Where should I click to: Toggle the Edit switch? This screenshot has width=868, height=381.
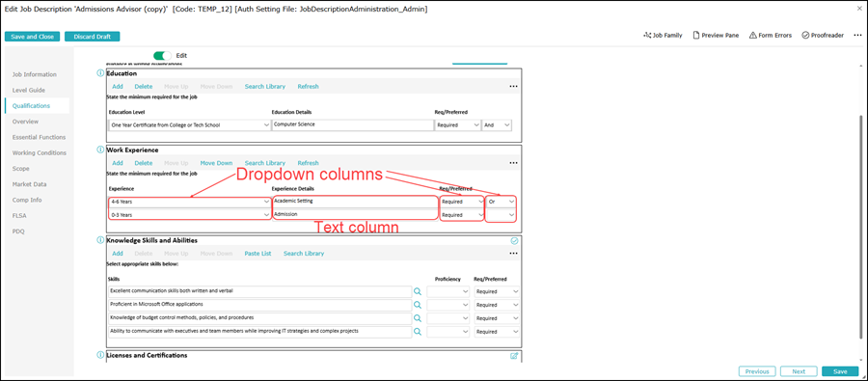pyautogui.click(x=163, y=56)
